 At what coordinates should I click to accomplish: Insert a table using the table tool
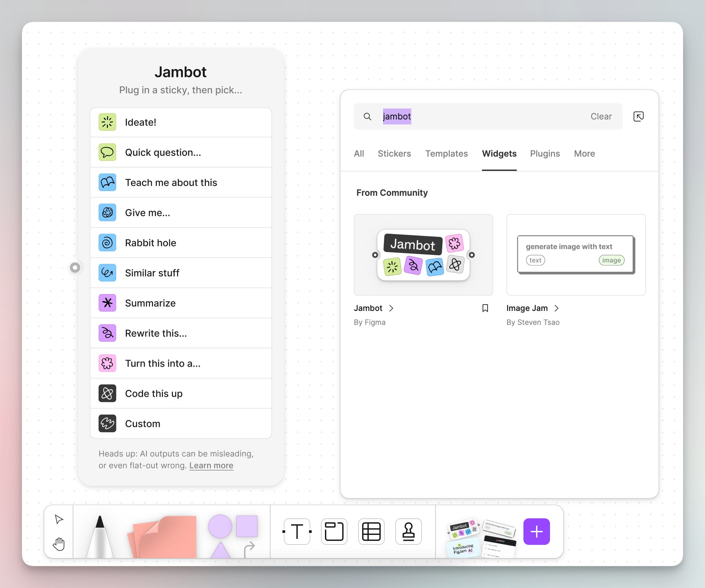(x=371, y=531)
